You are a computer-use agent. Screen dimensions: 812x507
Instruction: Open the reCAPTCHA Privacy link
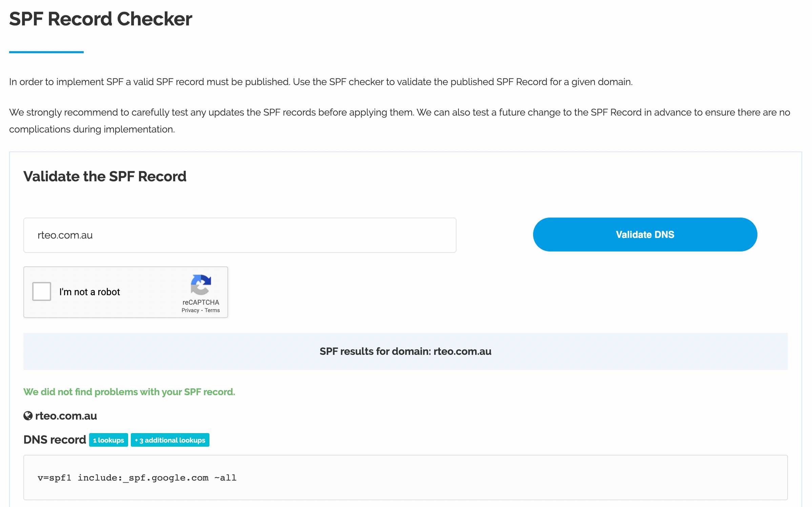pyautogui.click(x=190, y=310)
